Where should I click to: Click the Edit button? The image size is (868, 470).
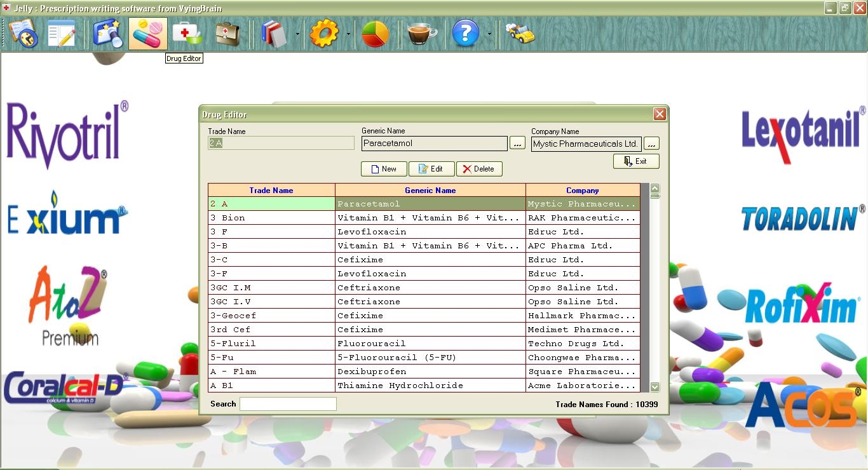(431, 169)
